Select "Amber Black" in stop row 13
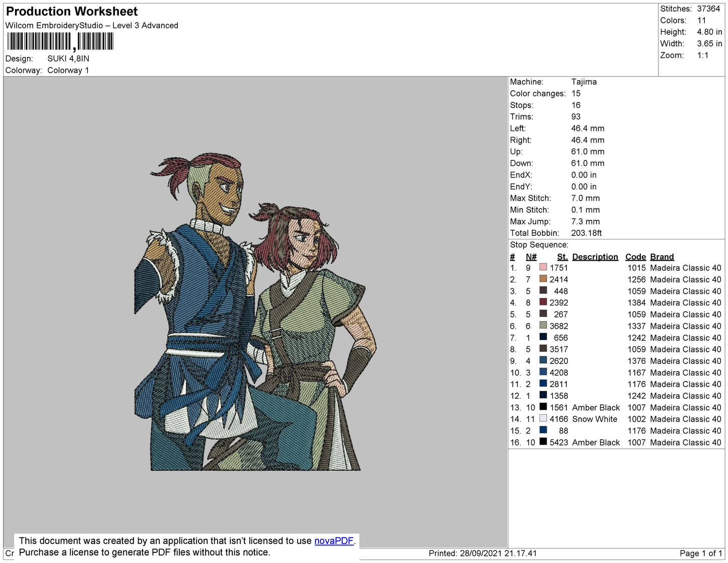The width and height of the screenshot is (728, 563). point(596,407)
